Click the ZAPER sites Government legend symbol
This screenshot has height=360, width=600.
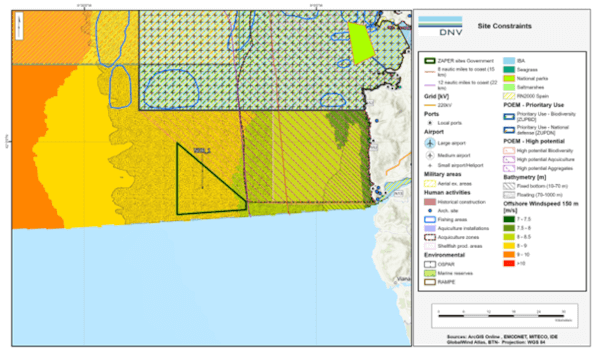click(x=430, y=61)
